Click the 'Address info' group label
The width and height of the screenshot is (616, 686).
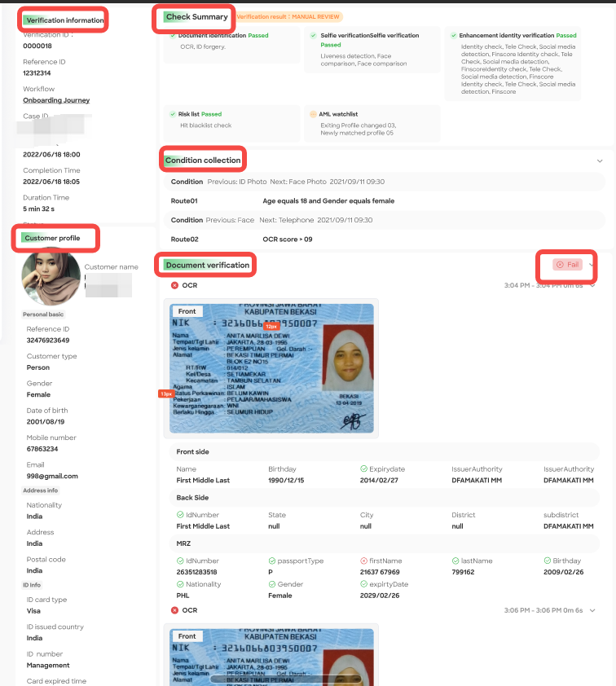click(x=40, y=490)
